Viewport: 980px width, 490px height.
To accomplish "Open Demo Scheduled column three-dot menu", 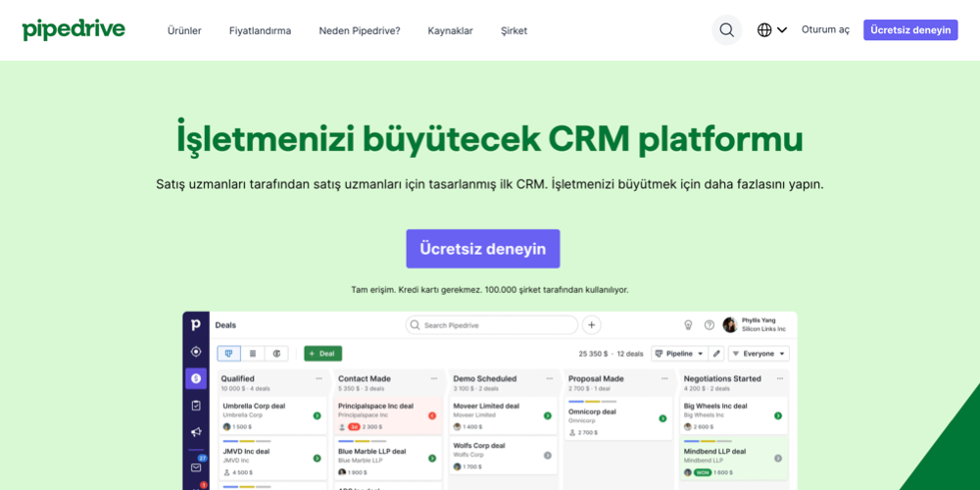I will point(550,378).
